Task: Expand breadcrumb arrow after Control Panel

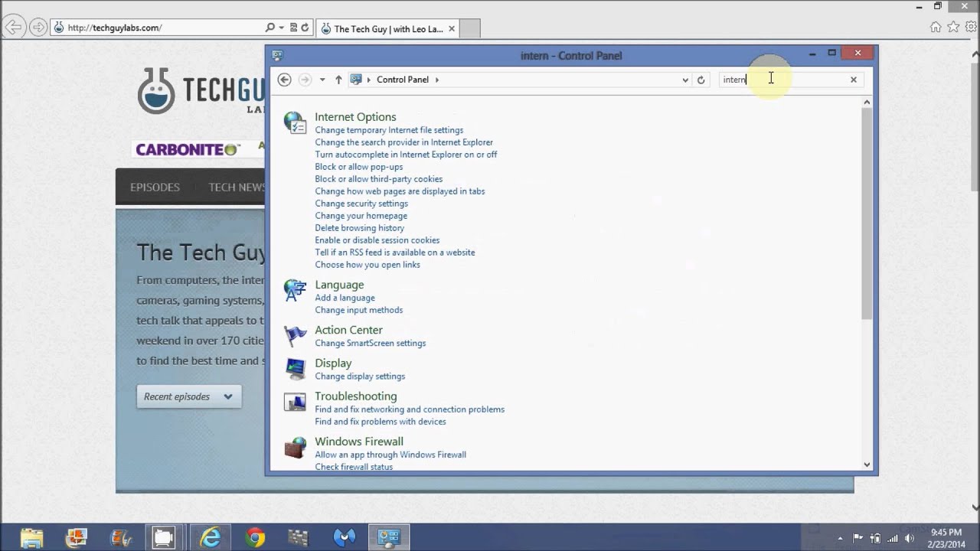Action: (437, 80)
